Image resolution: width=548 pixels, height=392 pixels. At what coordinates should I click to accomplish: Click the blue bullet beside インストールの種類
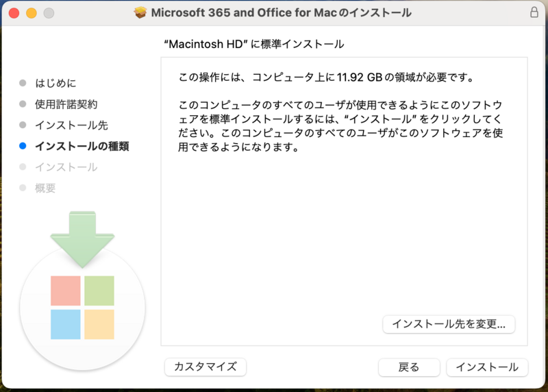coord(23,146)
